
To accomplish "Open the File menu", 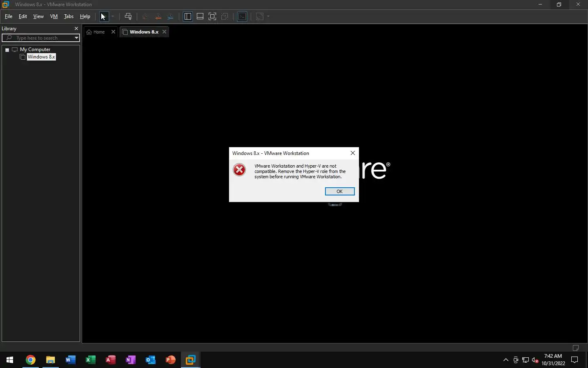I will click(x=9, y=16).
